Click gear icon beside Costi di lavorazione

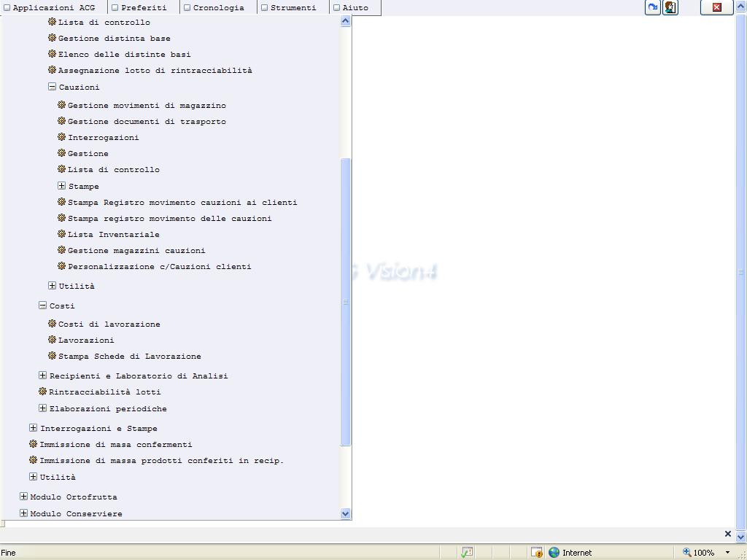point(52,324)
